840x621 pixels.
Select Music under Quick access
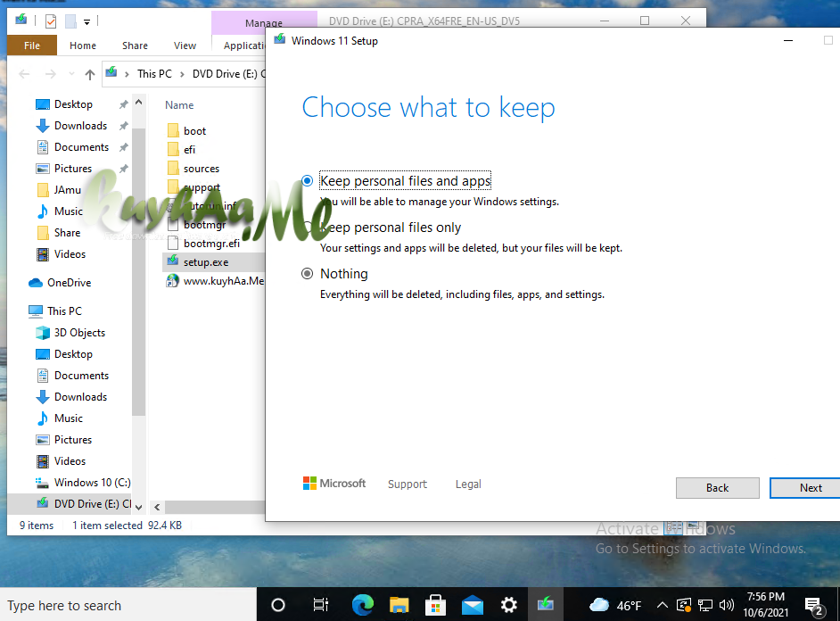click(x=69, y=211)
